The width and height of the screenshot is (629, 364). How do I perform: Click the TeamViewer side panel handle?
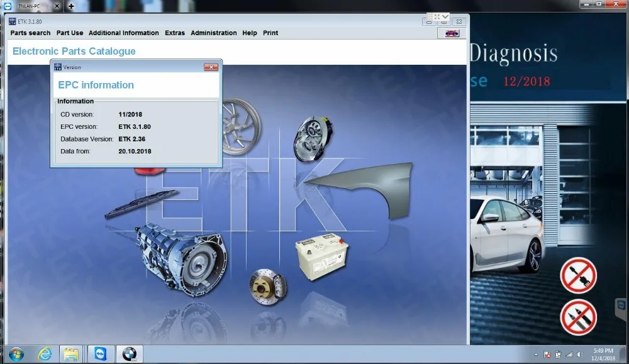tap(621, 308)
